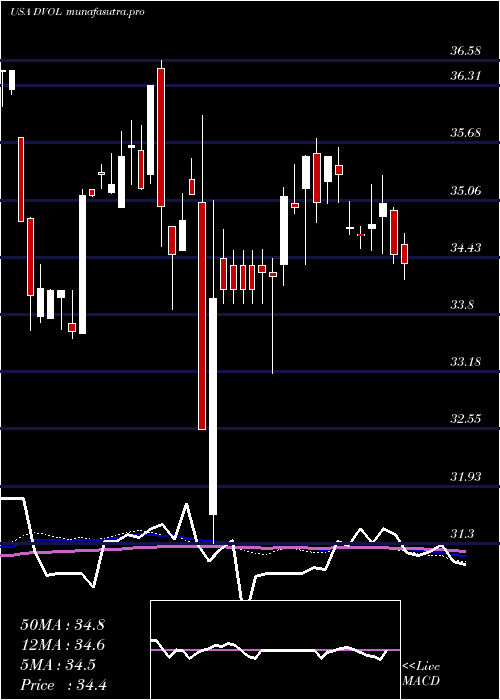Image resolution: width=500 pixels, height=700 pixels.
Task: Click inside the MACD inset chart box
Action: (x=275, y=650)
